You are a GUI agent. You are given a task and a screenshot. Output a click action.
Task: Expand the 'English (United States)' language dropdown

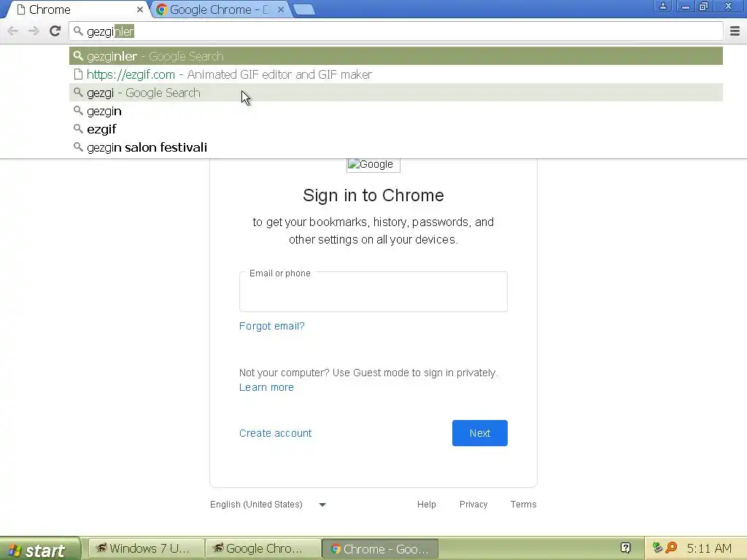(x=268, y=505)
